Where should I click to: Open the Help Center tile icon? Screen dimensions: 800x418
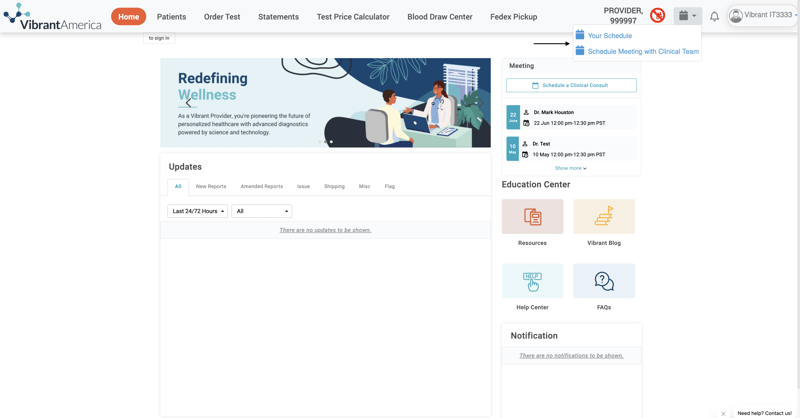click(533, 281)
